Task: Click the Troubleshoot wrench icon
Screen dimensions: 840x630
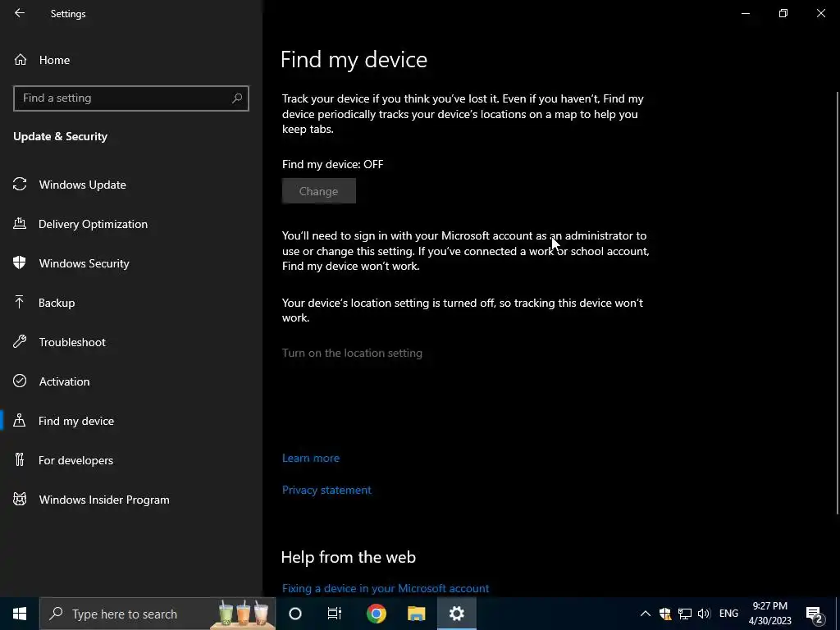Action: (x=20, y=342)
